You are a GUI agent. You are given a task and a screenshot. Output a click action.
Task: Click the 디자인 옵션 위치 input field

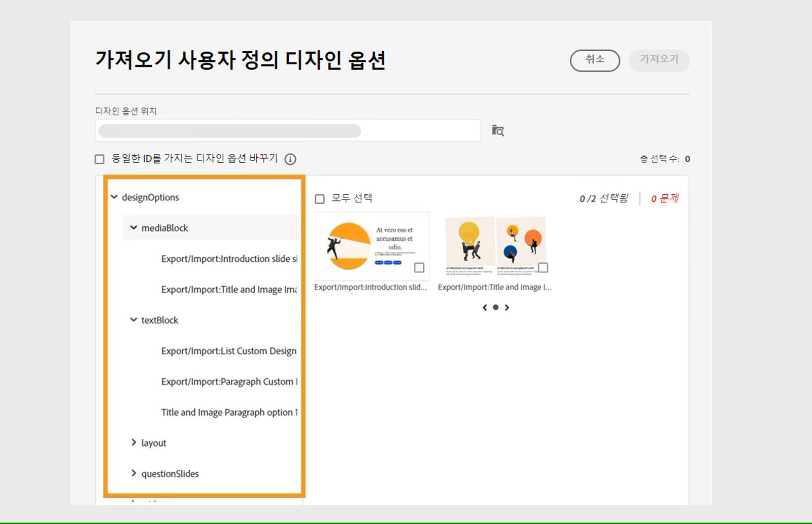tap(287, 130)
